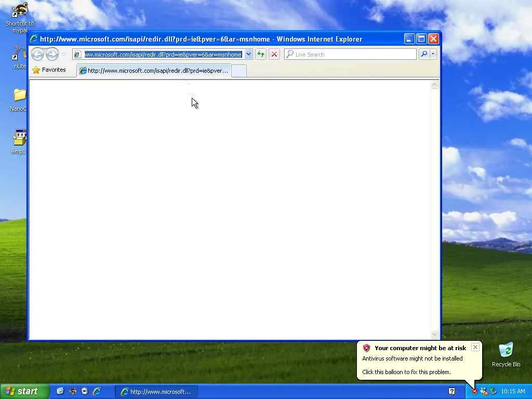Screen dimensions: 532x399
Task: Select the Nano folder desktop icon
Action: tap(18, 100)
